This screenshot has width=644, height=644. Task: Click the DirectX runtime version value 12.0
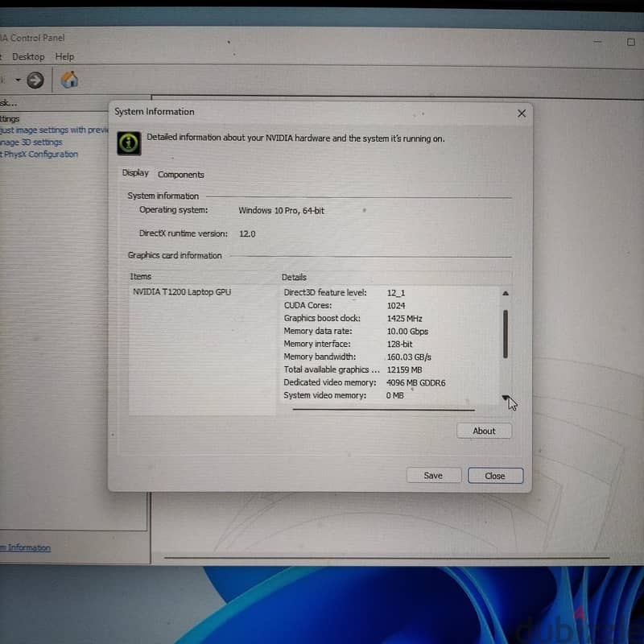(x=247, y=233)
